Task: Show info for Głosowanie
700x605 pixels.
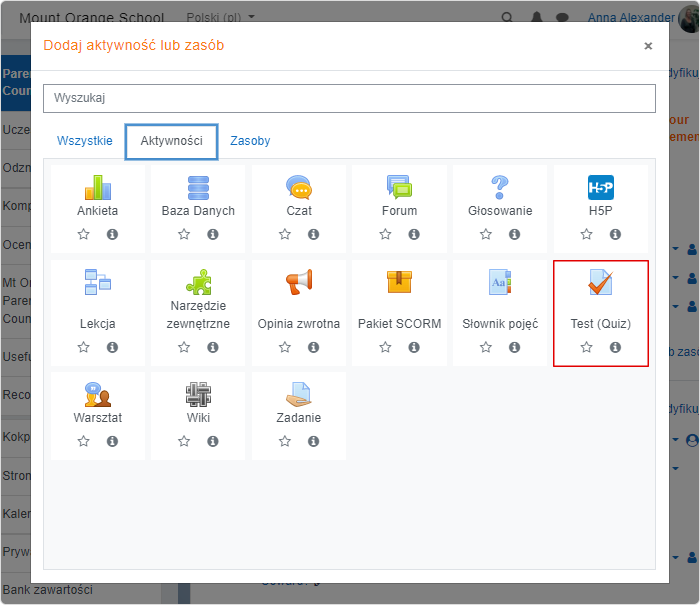Action: (x=514, y=234)
